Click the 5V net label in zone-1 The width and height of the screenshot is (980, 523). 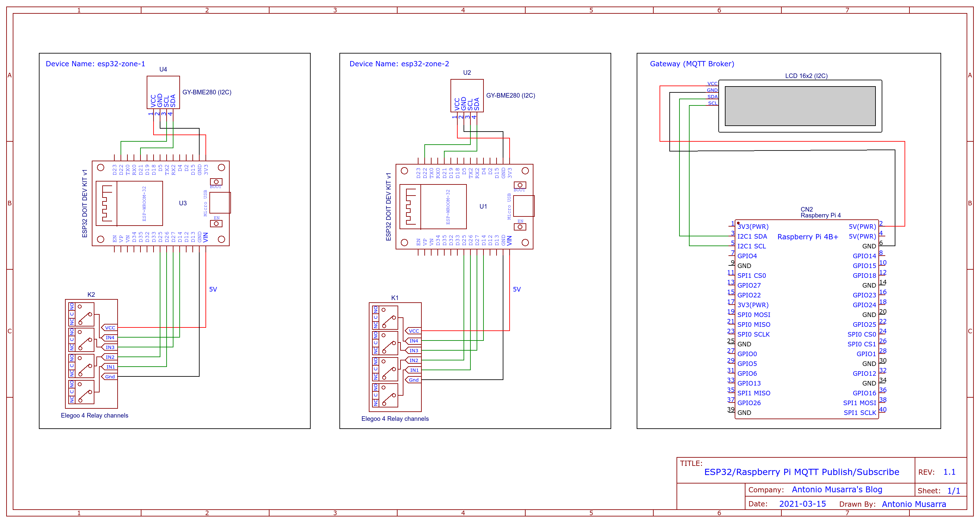[x=213, y=289]
